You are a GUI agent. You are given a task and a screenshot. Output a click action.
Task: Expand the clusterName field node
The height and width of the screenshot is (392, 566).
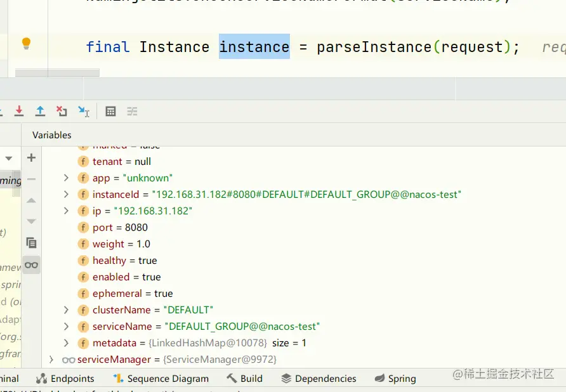click(x=66, y=310)
